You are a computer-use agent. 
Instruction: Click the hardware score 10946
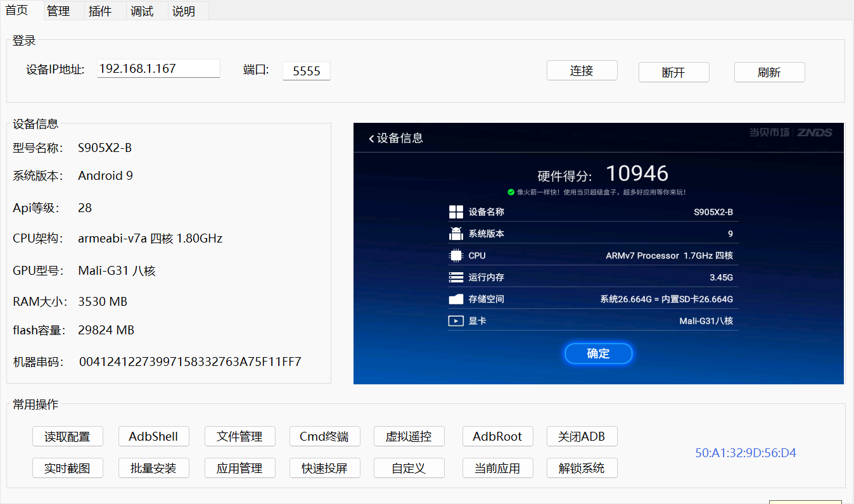click(637, 173)
